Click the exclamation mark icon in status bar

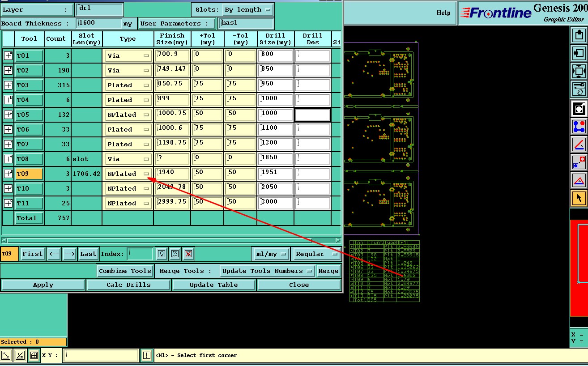point(147,356)
